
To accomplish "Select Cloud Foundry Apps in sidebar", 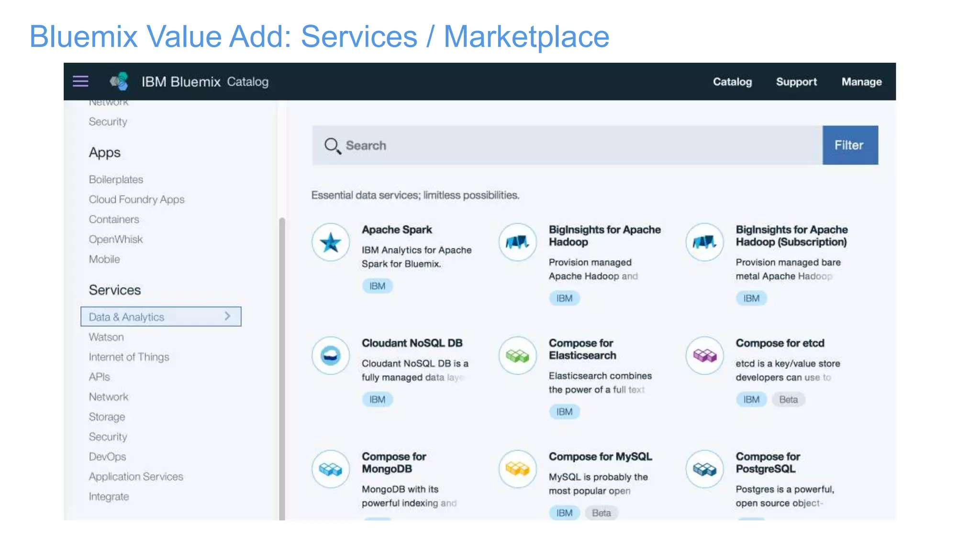I will point(136,199).
